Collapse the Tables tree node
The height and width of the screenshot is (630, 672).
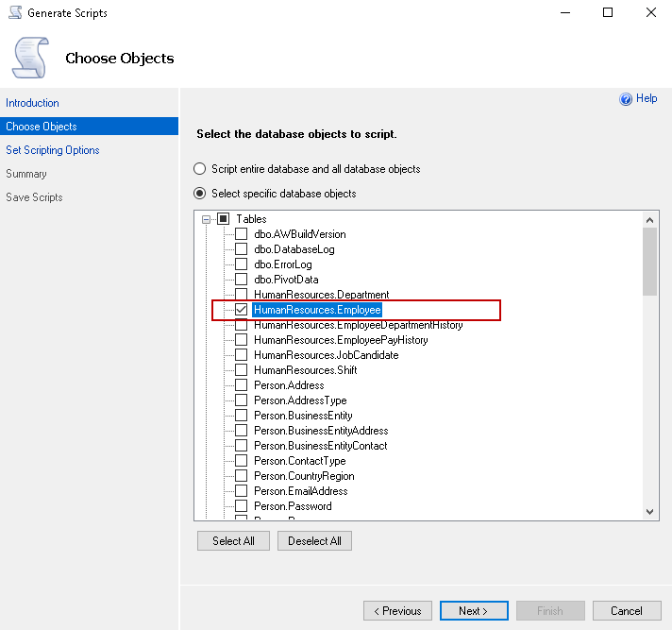click(206, 219)
